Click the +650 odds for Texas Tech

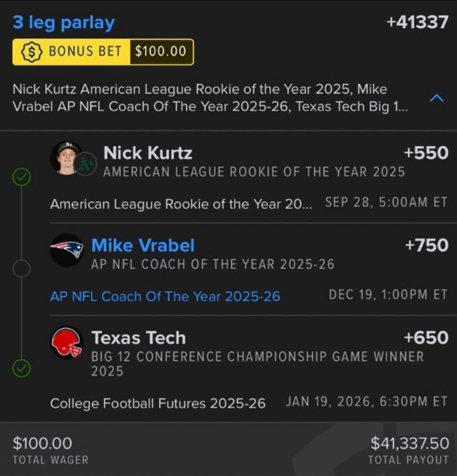click(426, 338)
